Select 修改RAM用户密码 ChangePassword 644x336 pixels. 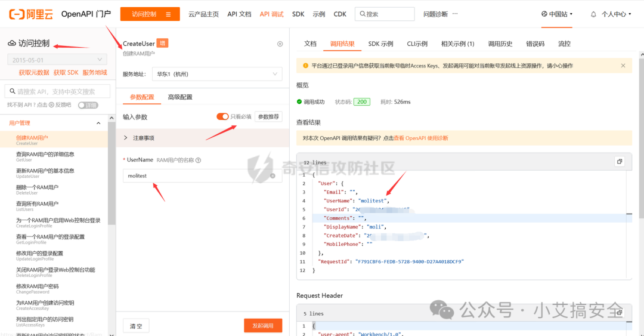click(54, 288)
